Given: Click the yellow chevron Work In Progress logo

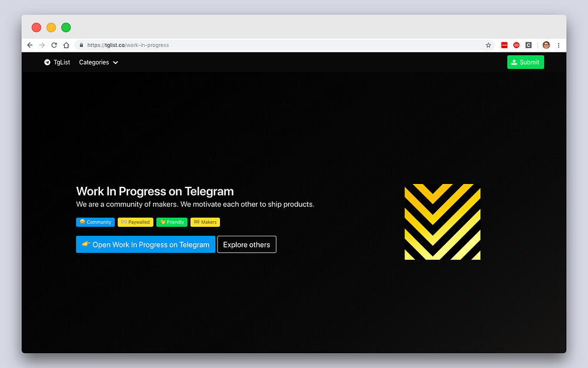Looking at the screenshot, I should (443, 222).
